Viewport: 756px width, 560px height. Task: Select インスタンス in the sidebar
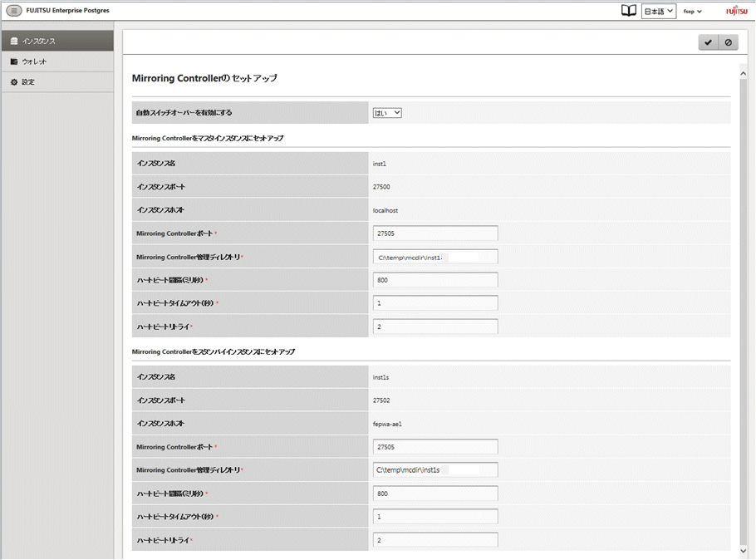(x=57, y=41)
